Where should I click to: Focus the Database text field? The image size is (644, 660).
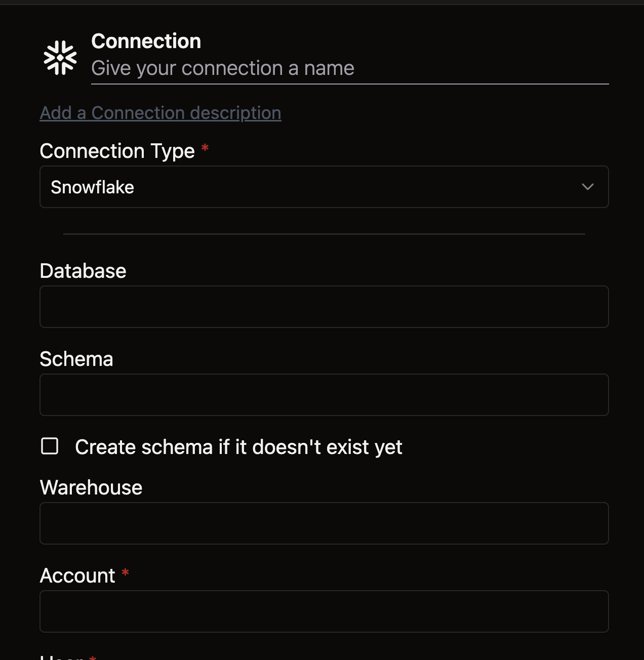[x=324, y=307]
